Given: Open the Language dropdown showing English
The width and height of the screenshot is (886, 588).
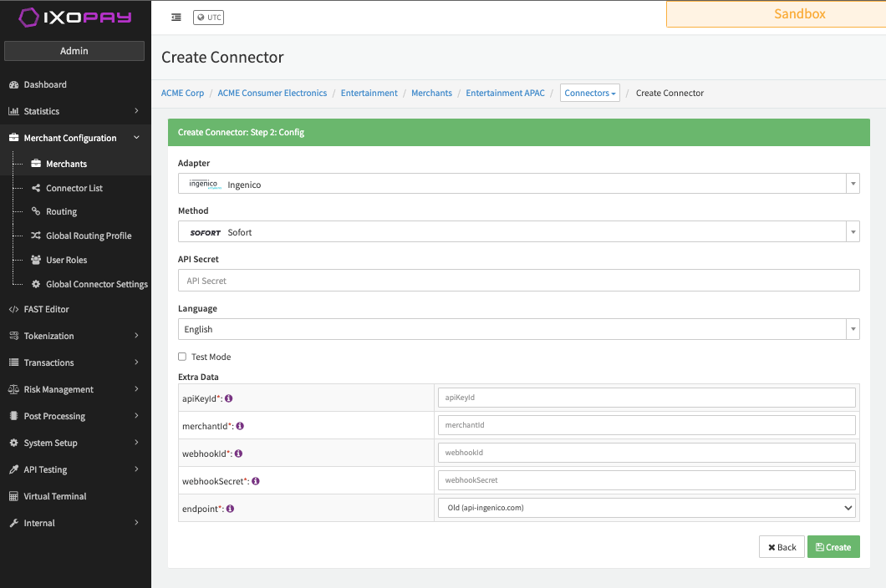Looking at the screenshot, I should pyautogui.click(x=518, y=329).
